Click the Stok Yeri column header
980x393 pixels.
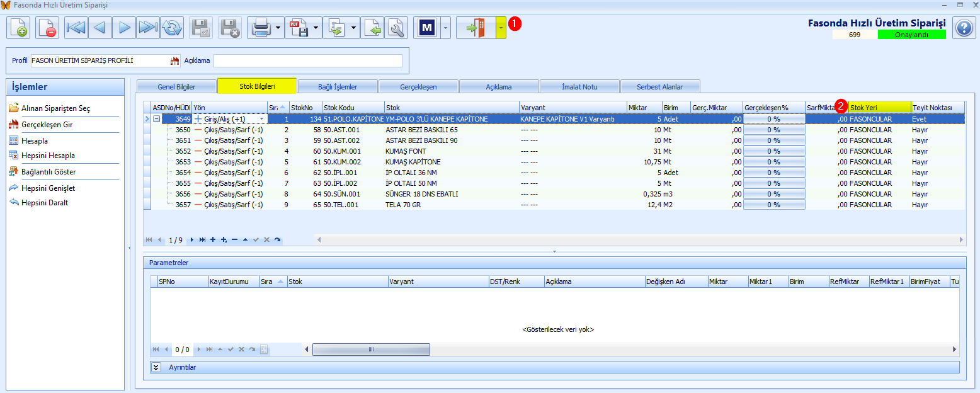[x=879, y=107]
